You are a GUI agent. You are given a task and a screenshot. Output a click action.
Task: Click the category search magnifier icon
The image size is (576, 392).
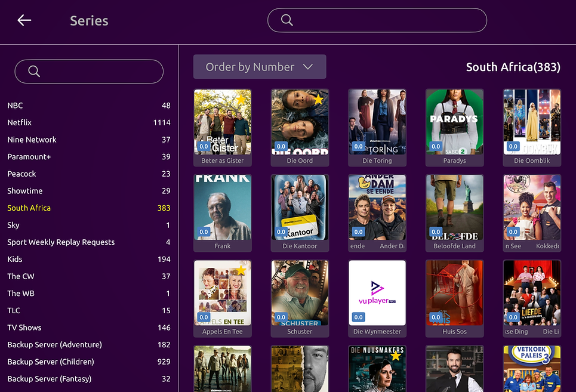pos(34,71)
